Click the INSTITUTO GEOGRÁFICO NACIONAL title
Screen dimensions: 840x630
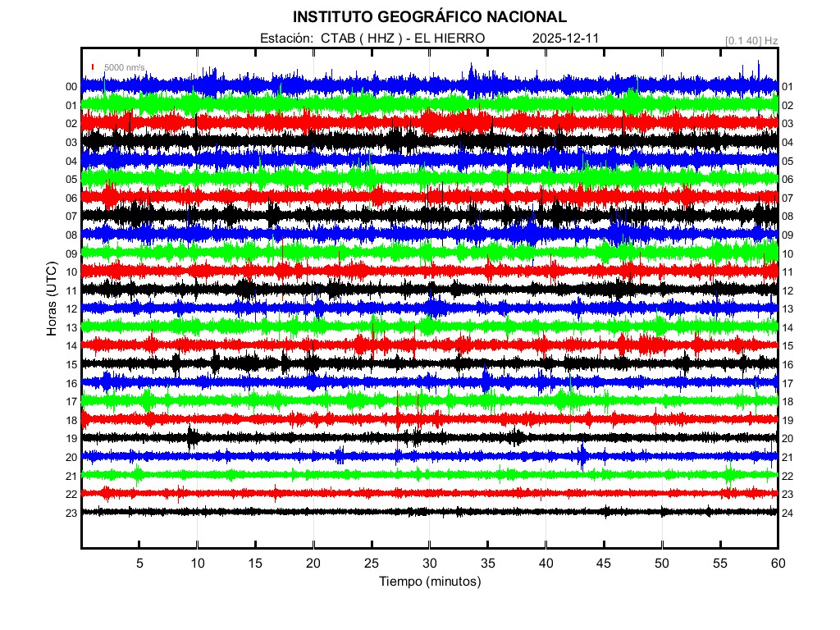pos(429,17)
